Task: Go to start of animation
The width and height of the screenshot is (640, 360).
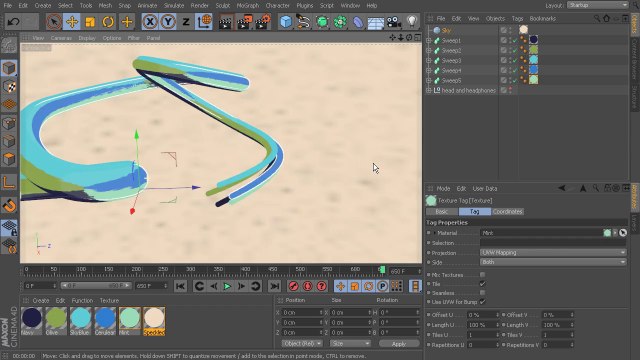Action: [x=180, y=286]
